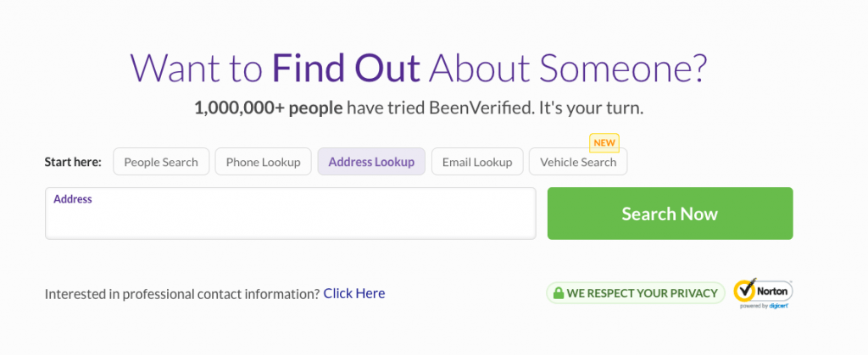Focus the Address input field
Screen dimensions: 868x355
290,214
